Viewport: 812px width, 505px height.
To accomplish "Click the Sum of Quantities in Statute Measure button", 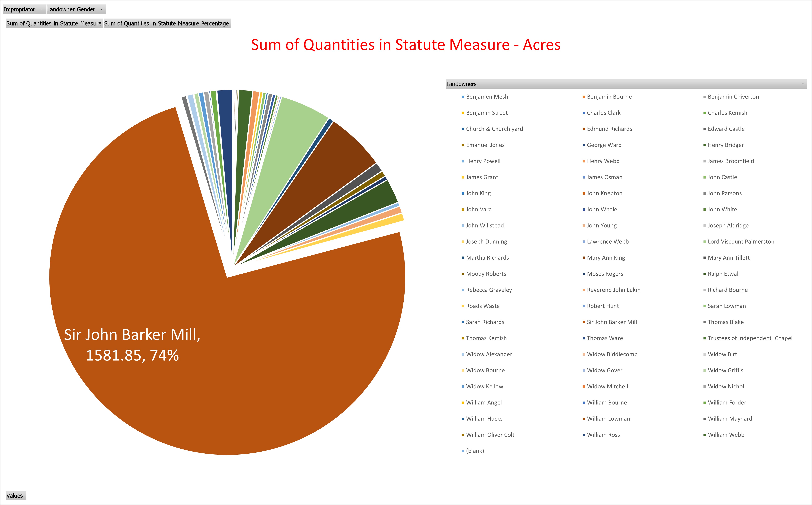I will (53, 23).
